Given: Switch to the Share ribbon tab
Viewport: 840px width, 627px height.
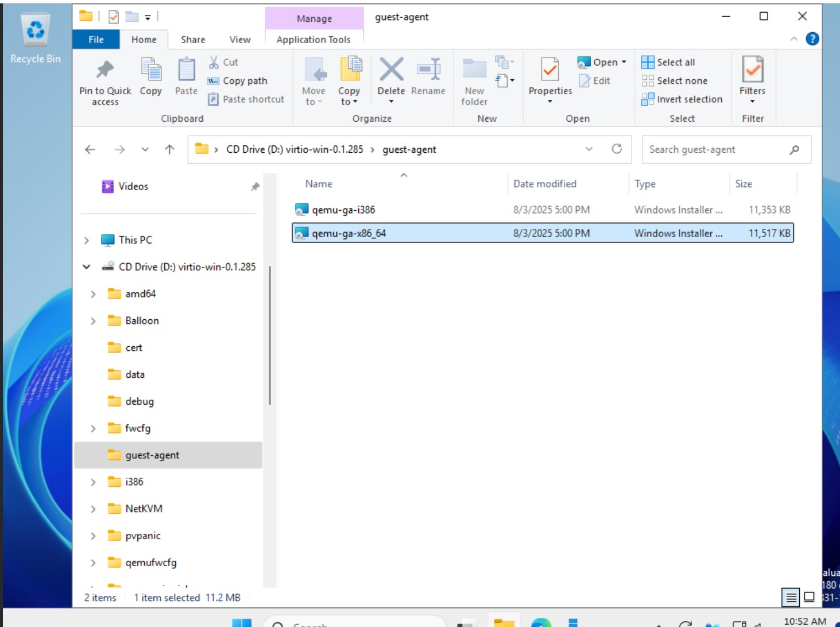Looking at the screenshot, I should (193, 40).
